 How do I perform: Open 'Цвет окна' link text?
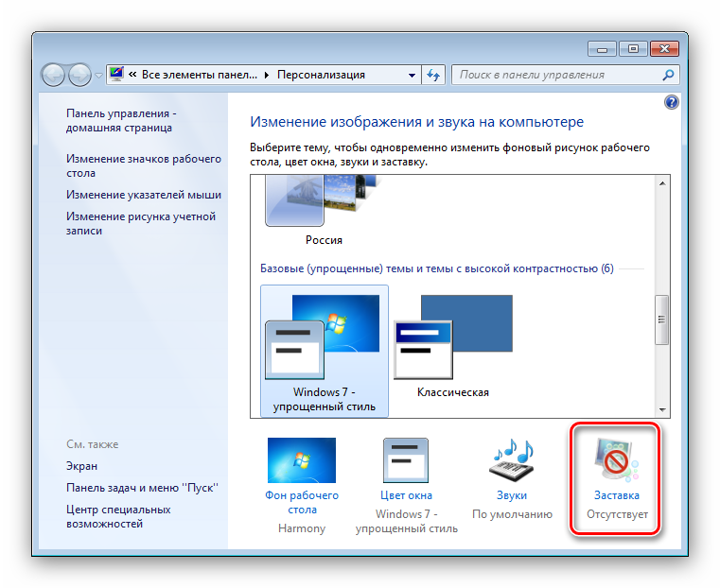pos(406,495)
